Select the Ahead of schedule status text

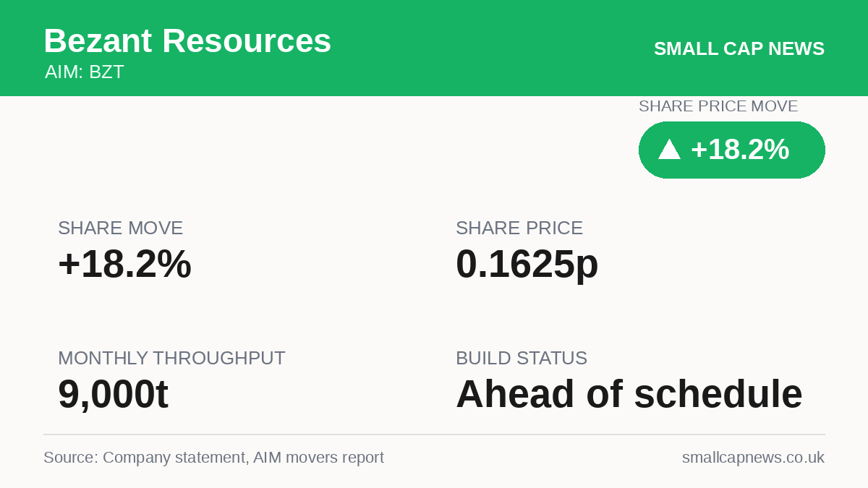[x=629, y=394]
